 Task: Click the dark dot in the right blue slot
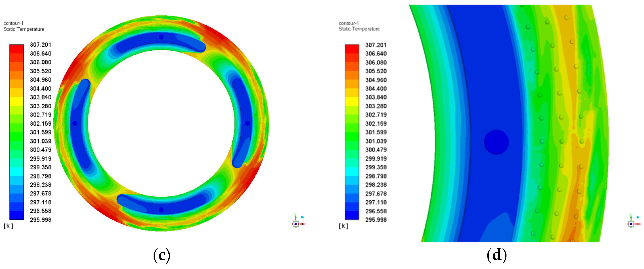[247, 123]
